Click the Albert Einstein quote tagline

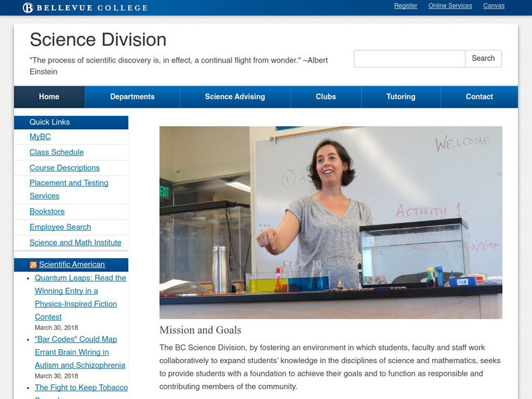click(178, 66)
